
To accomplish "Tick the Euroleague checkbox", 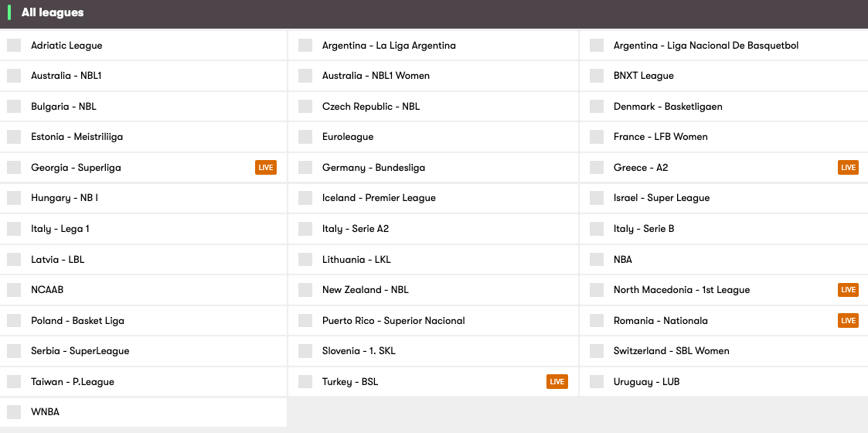I will click(x=305, y=137).
